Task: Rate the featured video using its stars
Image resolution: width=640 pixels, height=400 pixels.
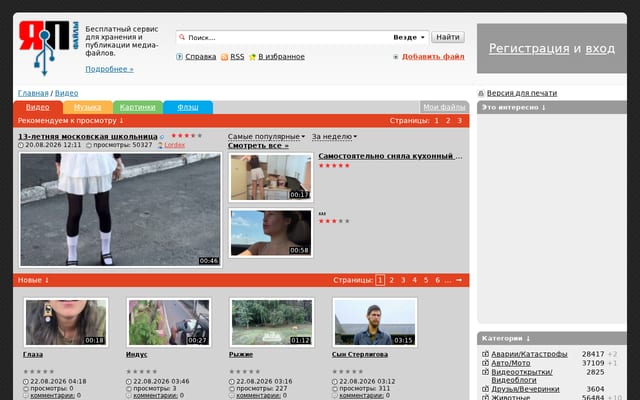Action: pyautogui.click(x=187, y=136)
